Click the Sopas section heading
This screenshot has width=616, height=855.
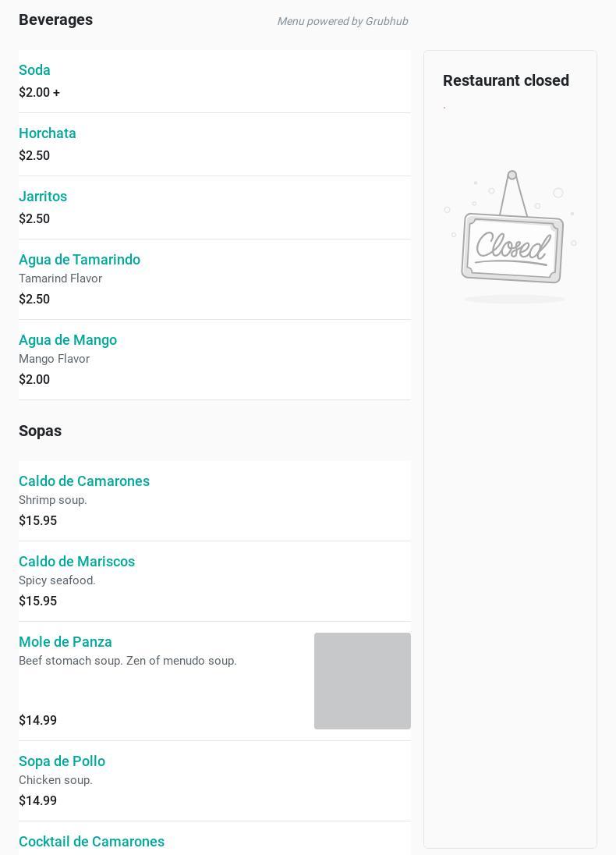click(40, 431)
